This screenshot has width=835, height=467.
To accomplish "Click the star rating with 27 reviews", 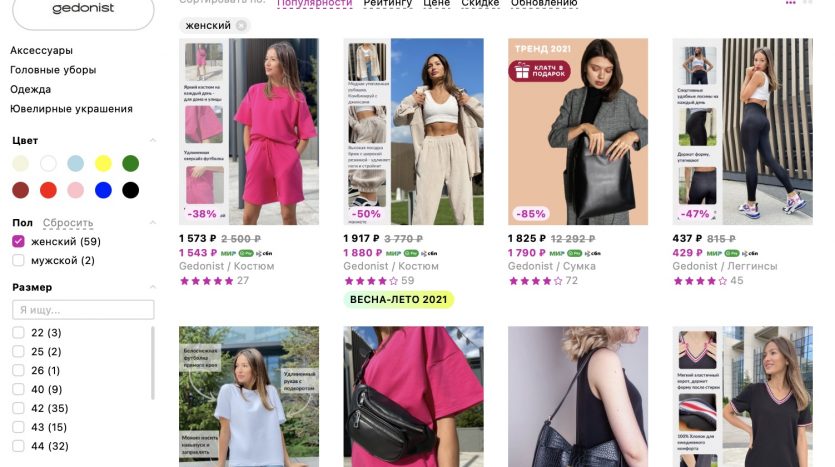I will coord(207,281).
